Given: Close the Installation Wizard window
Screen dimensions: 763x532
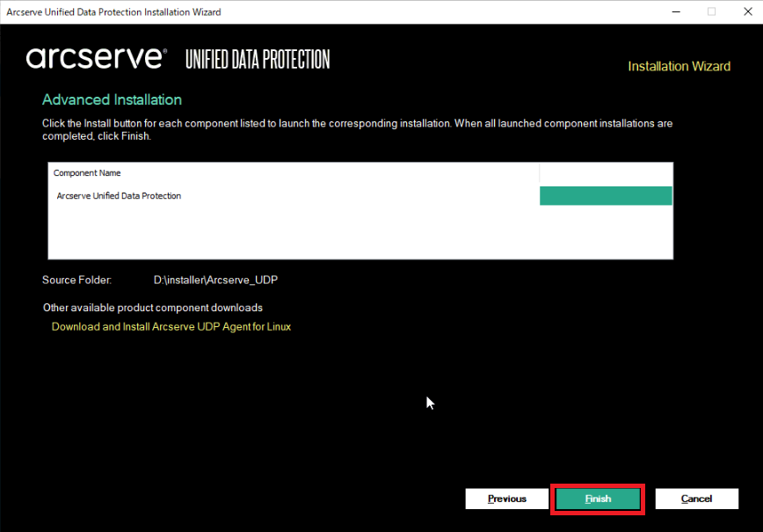Looking at the screenshot, I should [748, 11].
